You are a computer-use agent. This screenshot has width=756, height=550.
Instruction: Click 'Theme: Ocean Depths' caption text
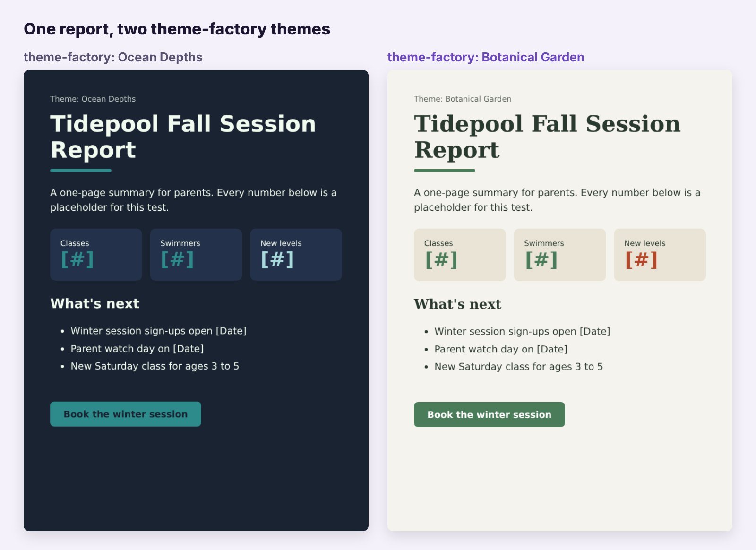pos(93,99)
